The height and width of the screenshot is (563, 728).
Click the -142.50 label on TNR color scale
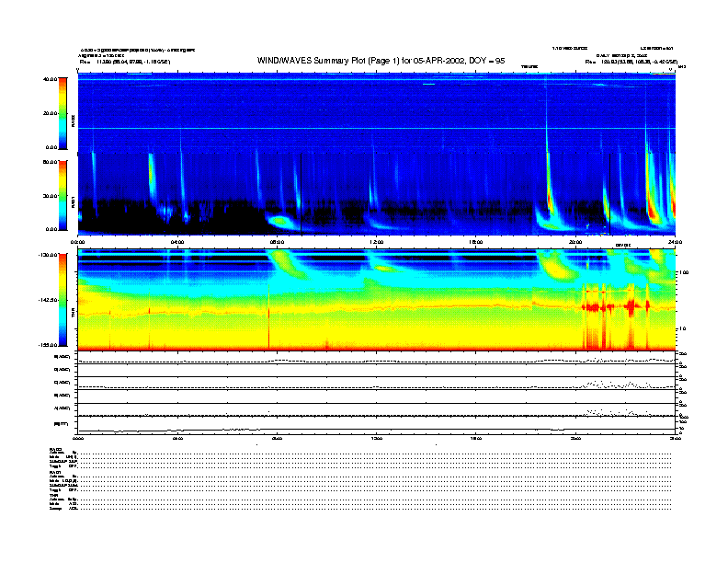point(48,300)
